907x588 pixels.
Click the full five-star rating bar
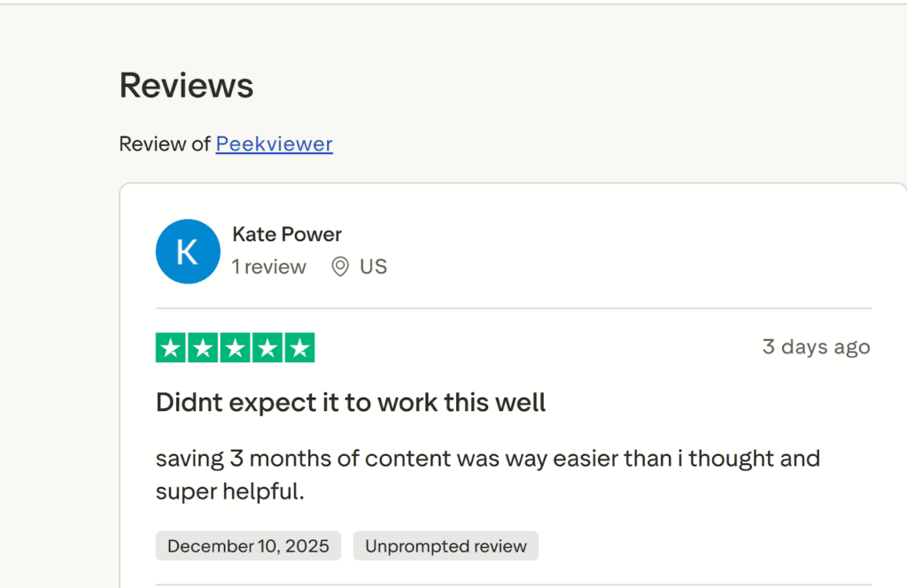click(235, 347)
